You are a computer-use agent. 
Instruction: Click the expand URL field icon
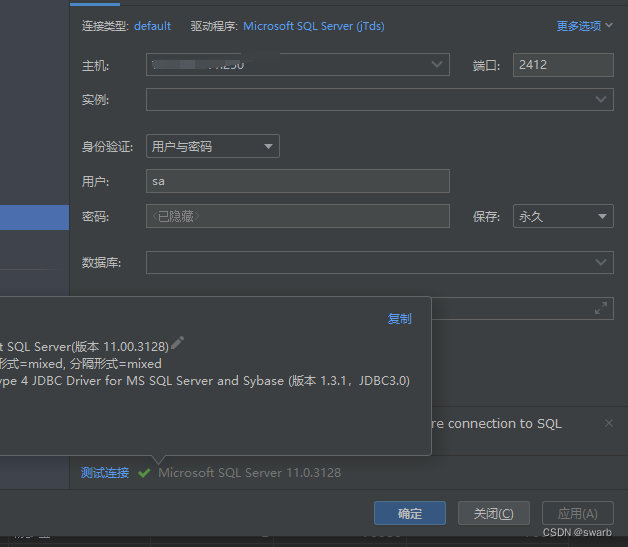(x=600, y=308)
